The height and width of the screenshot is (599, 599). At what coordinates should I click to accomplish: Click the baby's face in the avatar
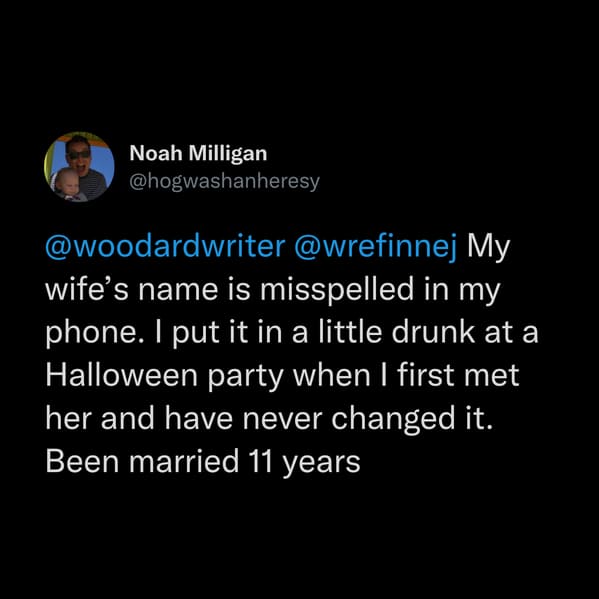click(68, 184)
